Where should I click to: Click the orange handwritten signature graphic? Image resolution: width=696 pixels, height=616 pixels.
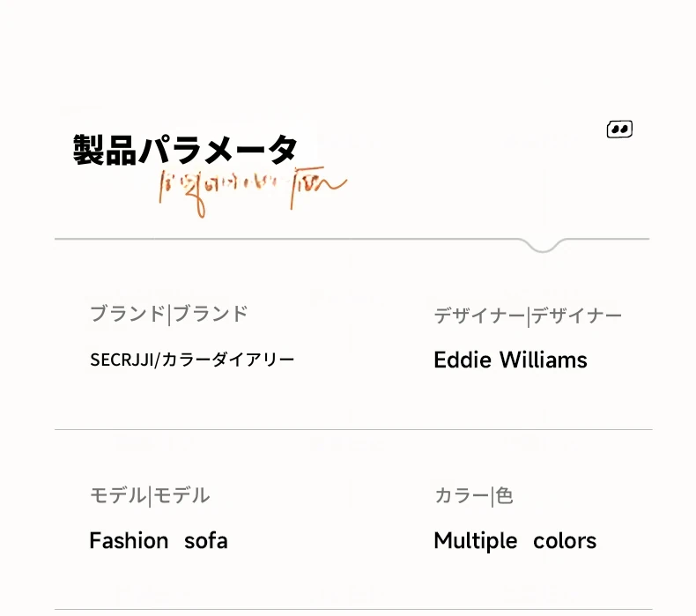[253, 192]
